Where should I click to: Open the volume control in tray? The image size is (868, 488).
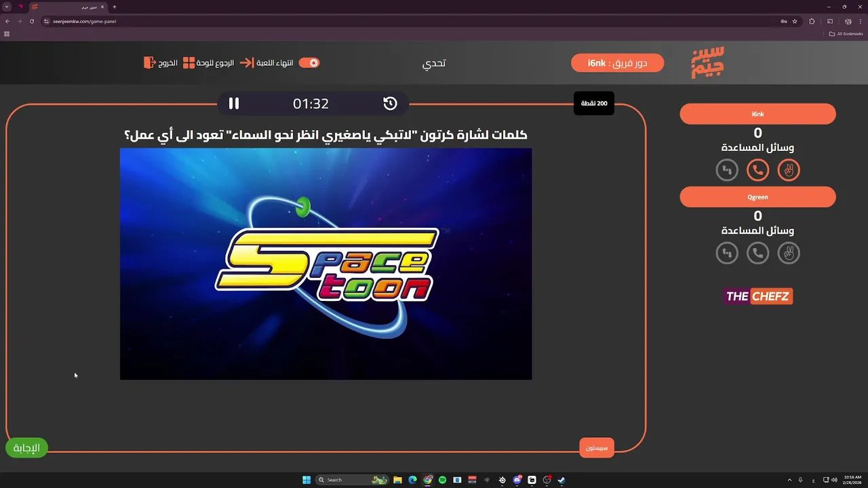tap(833, 480)
